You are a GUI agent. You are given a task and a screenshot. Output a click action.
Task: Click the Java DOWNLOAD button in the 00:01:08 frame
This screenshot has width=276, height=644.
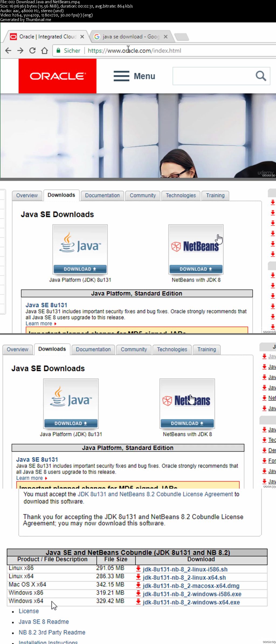click(x=80, y=269)
